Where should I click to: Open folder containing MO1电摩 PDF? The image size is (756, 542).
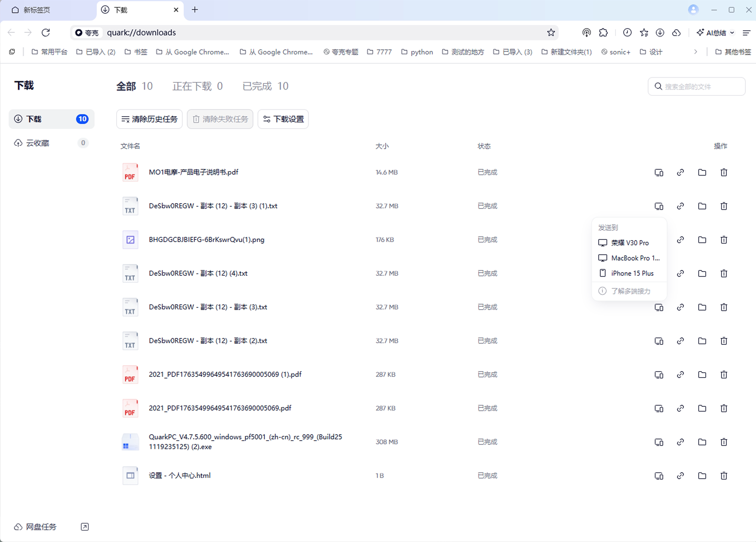tap(702, 172)
